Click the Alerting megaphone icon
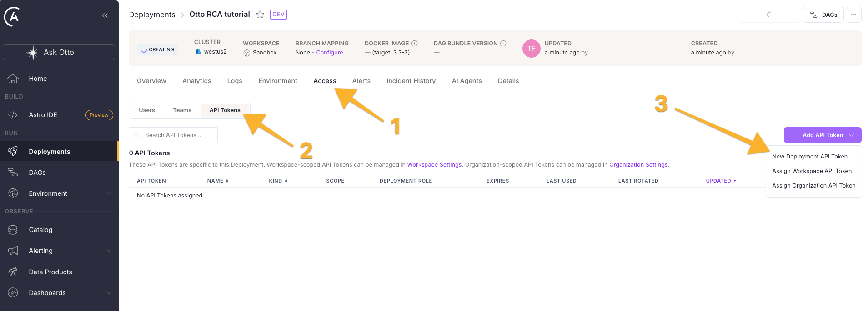The height and width of the screenshot is (311, 868). [x=13, y=251]
